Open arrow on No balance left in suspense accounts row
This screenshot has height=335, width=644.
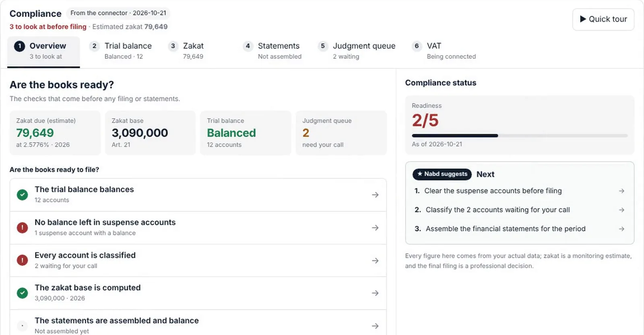[x=375, y=228]
